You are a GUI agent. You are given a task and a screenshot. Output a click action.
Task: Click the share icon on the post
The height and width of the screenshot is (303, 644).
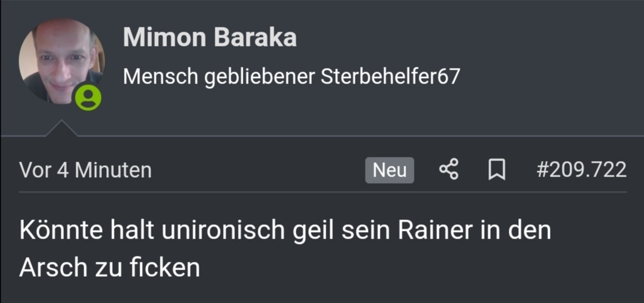click(448, 170)
